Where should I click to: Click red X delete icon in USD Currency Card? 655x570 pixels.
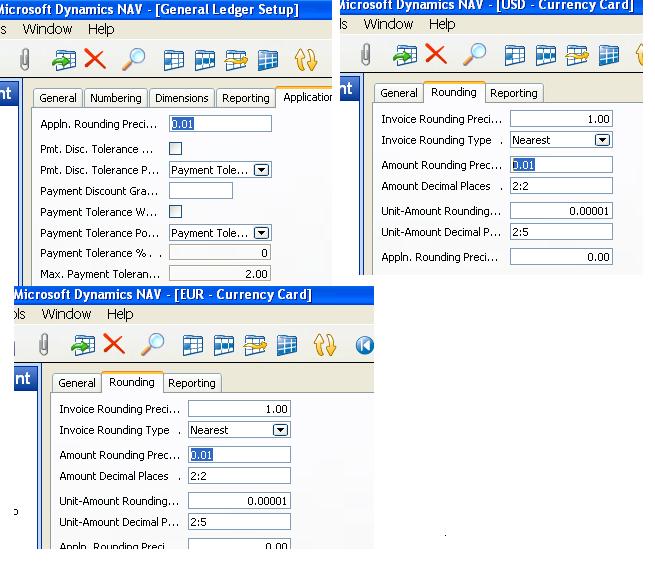coord(436,53)
